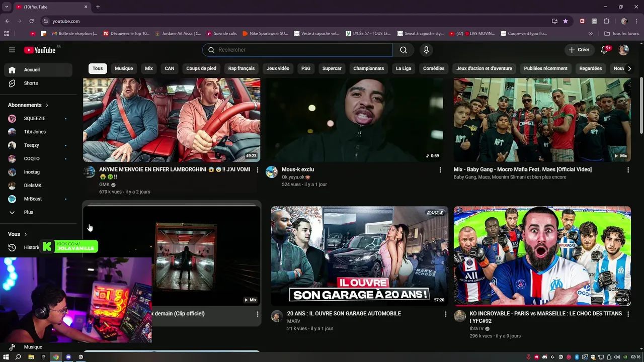Open 'KO INCROYABLE - PARIS vs MARSEILLE' title
This screenshot has width=644, height=362.
[x=546, y=317]
